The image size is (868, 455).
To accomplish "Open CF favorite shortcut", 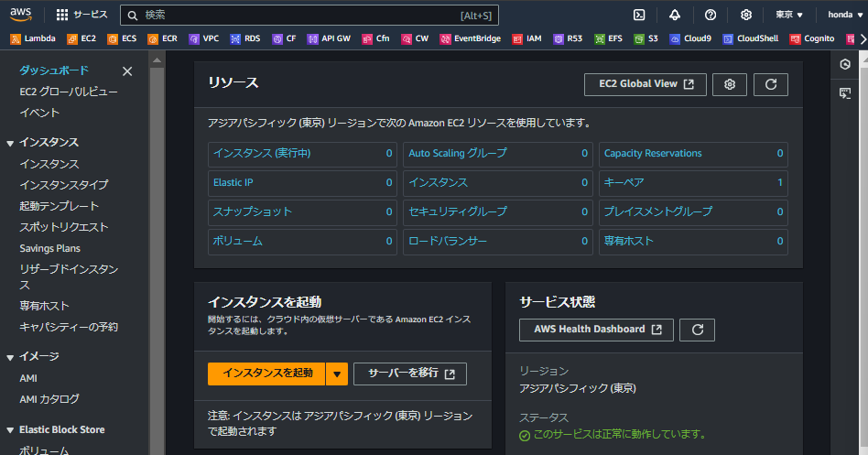I will pyautogui.click(x=284, y=38).
